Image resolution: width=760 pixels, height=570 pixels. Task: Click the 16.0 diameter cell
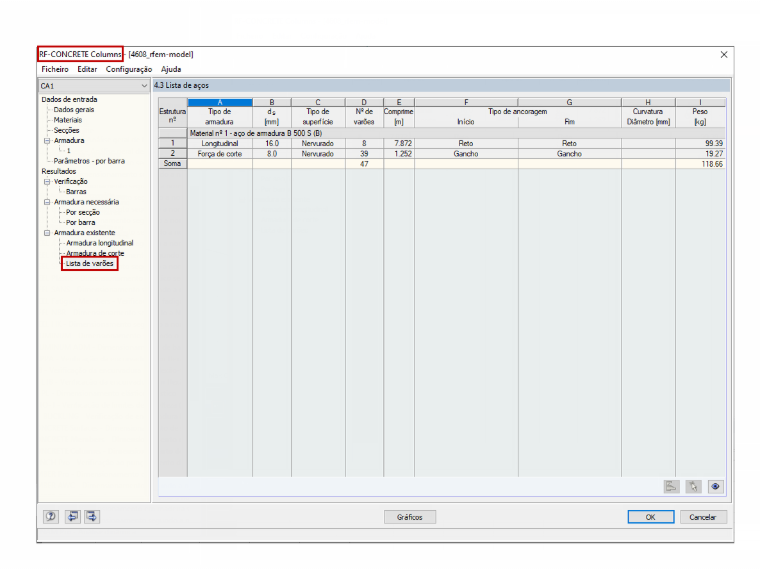tap(272, 143)
